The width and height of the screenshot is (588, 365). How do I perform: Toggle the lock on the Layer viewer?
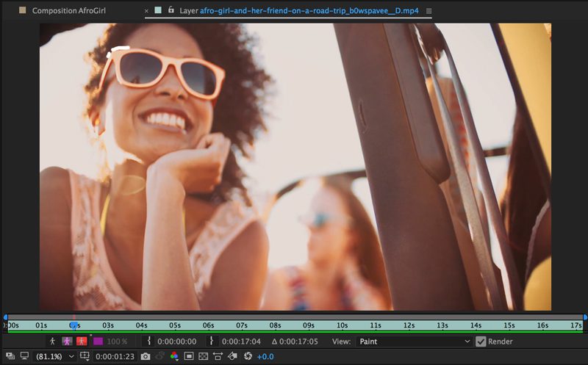click(171, 11)
